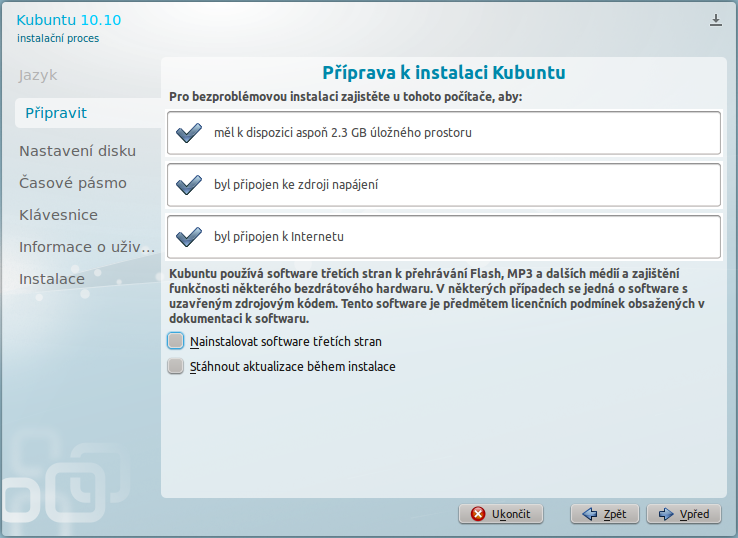Enable Stáhnout aktualizace během instalace checkbox
Viewport: 738px width, 538px height.
click(176, 366)
